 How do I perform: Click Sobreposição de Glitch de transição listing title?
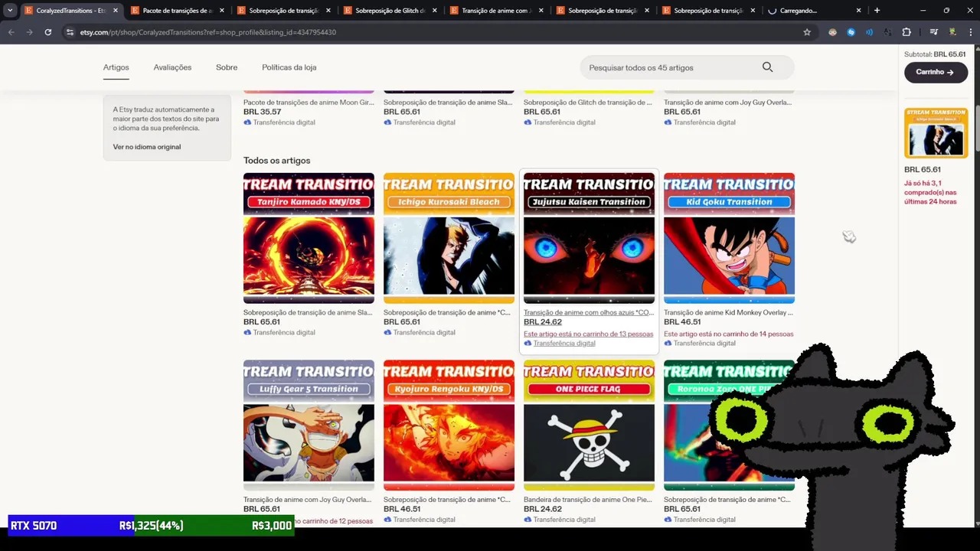588,103
